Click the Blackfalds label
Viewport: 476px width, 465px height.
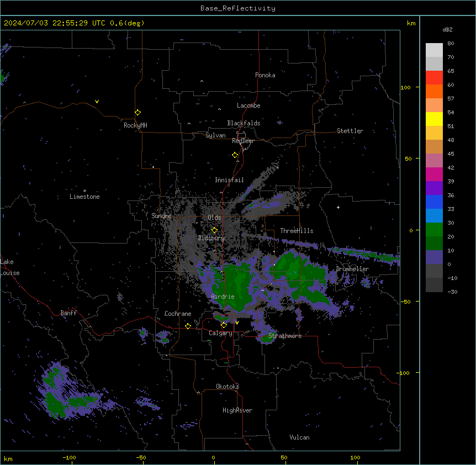point(244,123)
